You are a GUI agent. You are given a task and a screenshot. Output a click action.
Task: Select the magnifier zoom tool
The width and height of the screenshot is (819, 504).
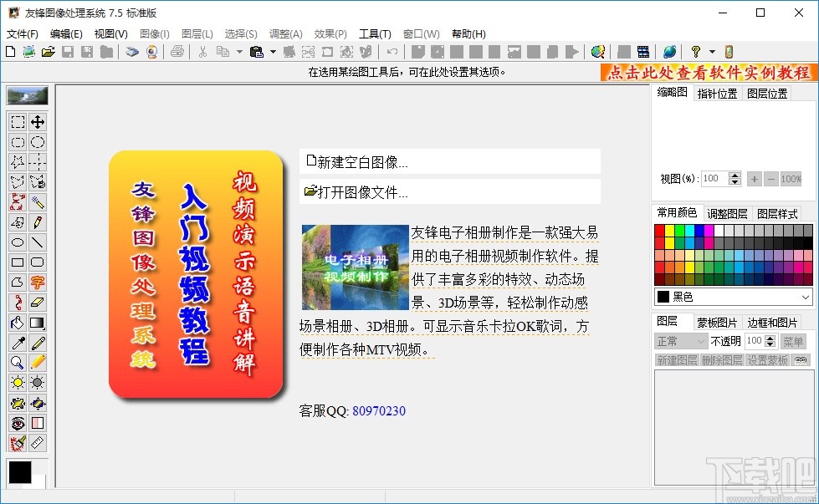coord(18,363)
